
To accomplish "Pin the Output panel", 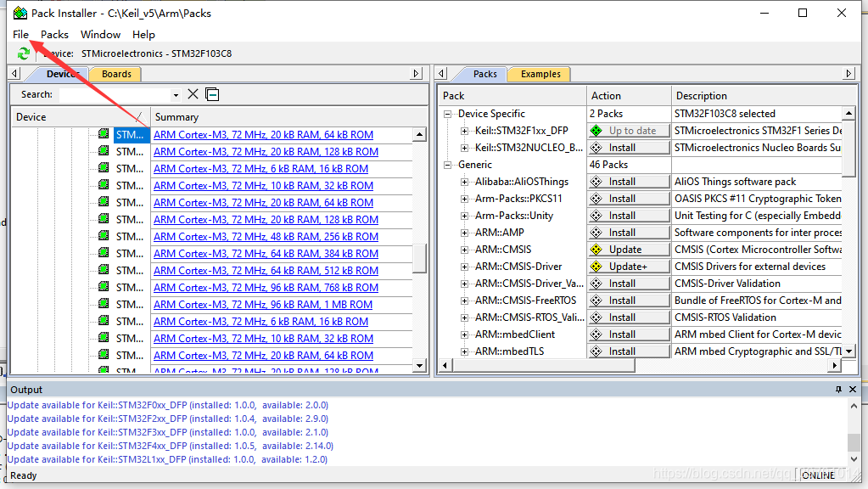I will pyautogui.click(x=838, y=390).
